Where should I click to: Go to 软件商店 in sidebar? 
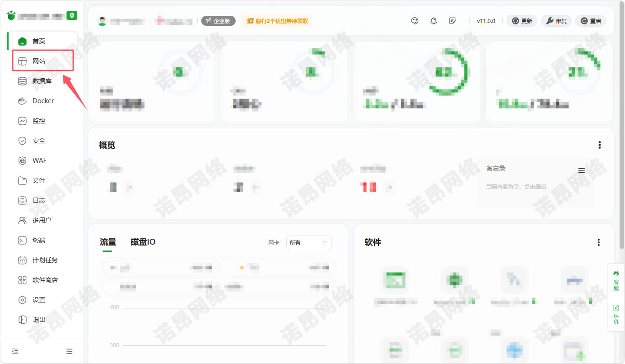click(x=45, y=280)
